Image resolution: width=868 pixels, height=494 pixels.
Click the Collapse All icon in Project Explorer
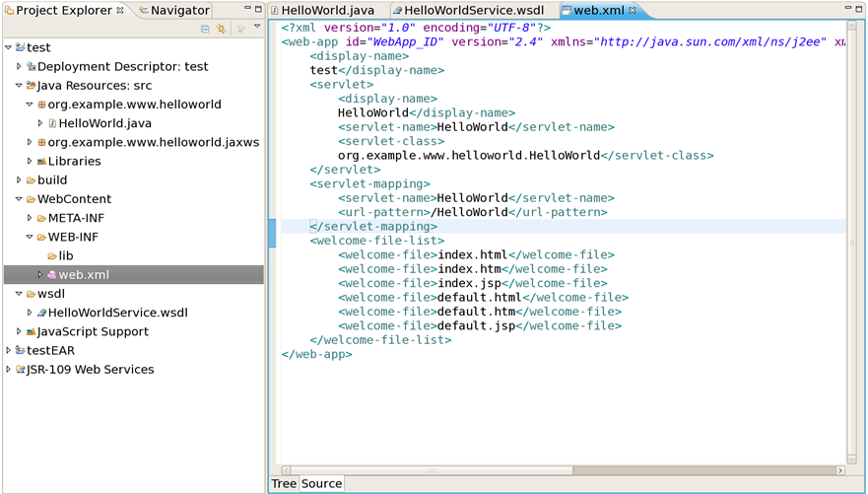tap(205, 29)
